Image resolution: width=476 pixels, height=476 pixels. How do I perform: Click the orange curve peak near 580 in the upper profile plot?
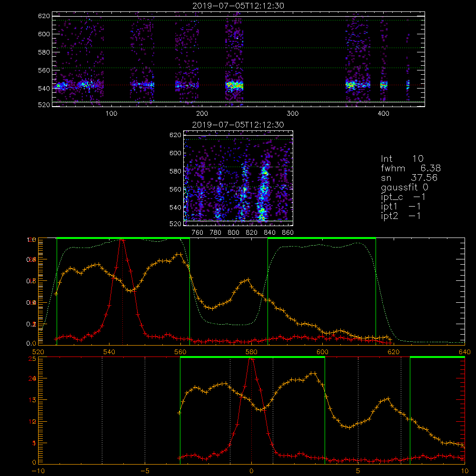pos(248,279)
